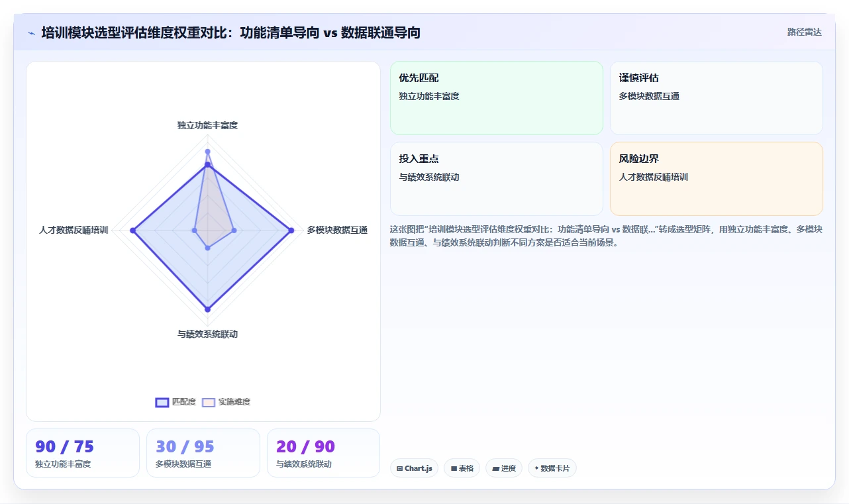Click the 进度 tag chip

click(x=504, y=468)
